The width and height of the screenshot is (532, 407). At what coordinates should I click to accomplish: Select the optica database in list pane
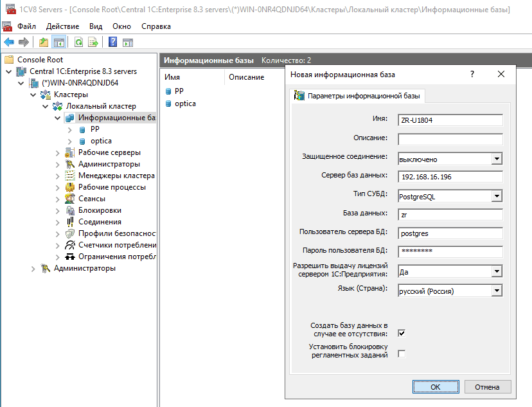[185, 104]
